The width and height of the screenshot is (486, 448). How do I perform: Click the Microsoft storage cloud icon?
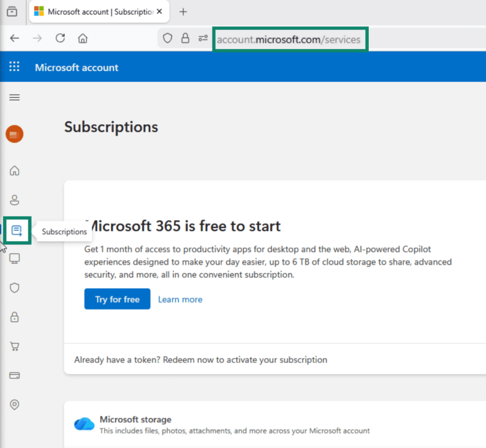pos(84,424)
